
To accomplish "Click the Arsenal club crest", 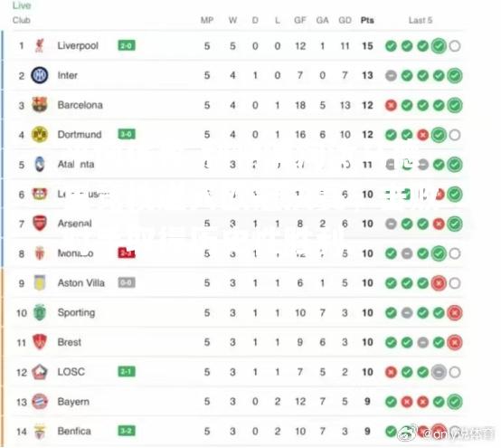I will tap(40, 224).
